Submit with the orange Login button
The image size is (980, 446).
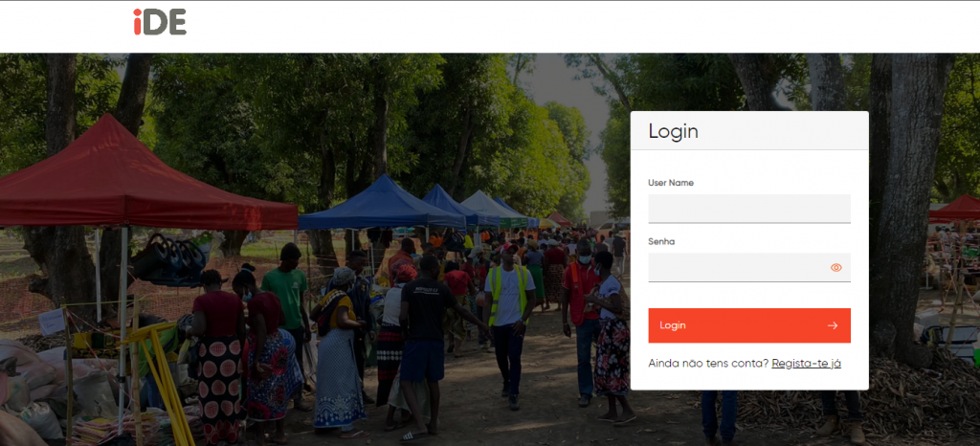(x=749, y=325)
